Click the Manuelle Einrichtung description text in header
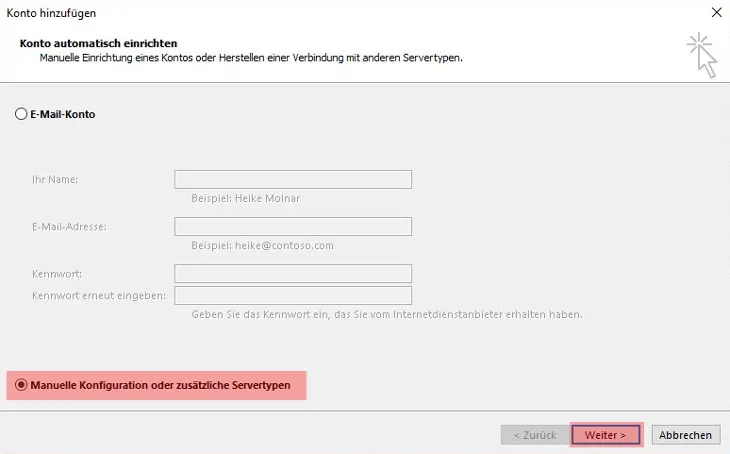The image size is (730, 454). point(250,59)
